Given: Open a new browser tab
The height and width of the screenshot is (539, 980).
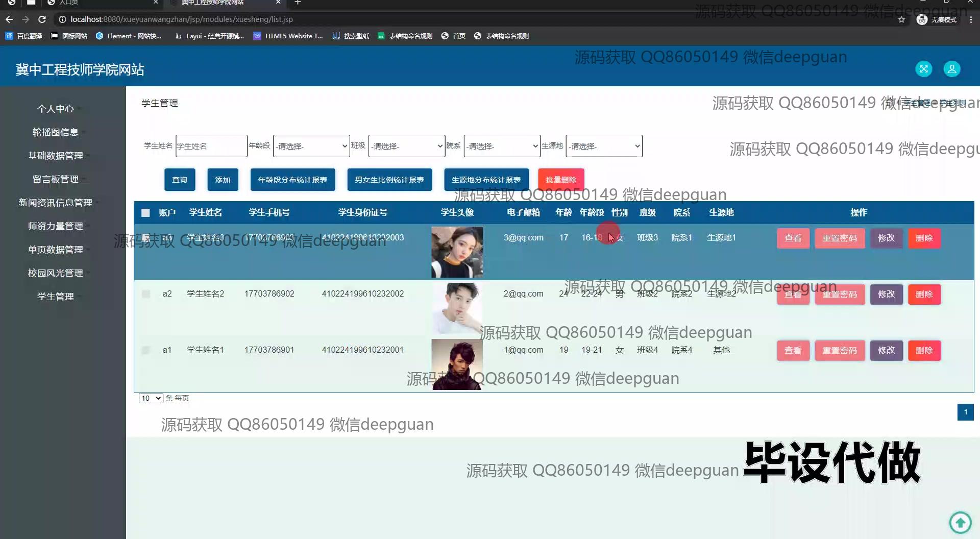Looking at the screenshot, I should click(x=298, y=3).
